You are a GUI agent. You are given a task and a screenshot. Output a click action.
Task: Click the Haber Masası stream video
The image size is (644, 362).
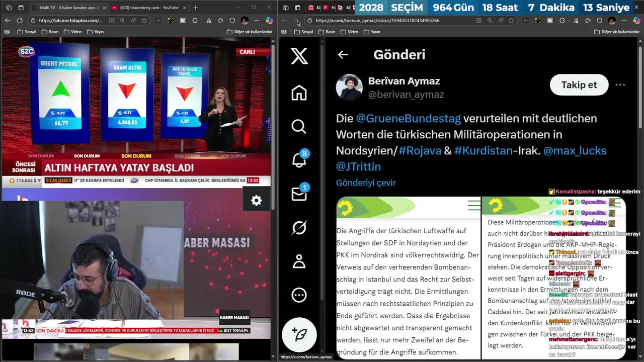[x=136, y=263]
